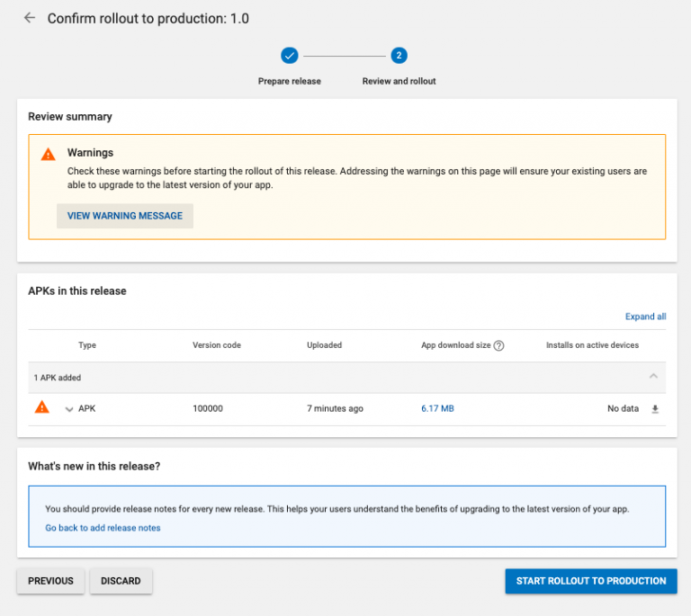Click the Prepare release checkmark step
The width and height of the screenshot is (691, 616).
(x=289, y=56)
